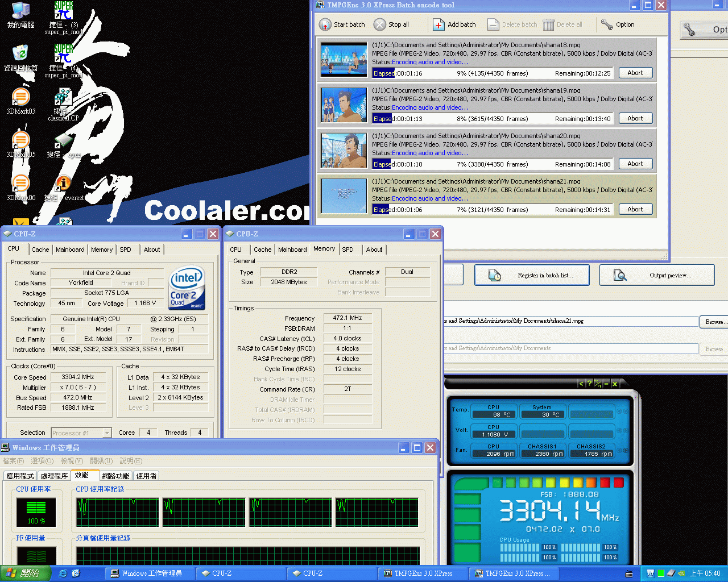Click the Stop all icon
Image resolution: width=728 pixels, height=582 pixels.
click(379, 24)
